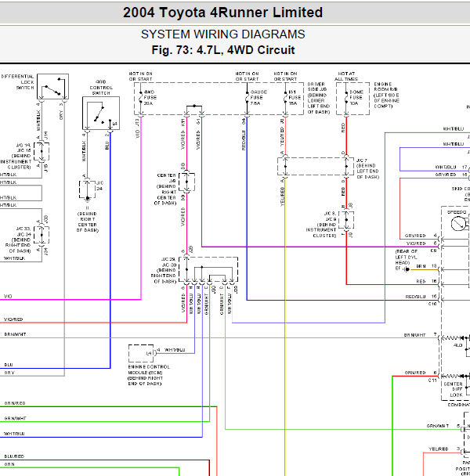Click 'HOT IN ON OR START' above IG1 fuse
Viewport: 470px width, 476px height.
coord(285,76)
